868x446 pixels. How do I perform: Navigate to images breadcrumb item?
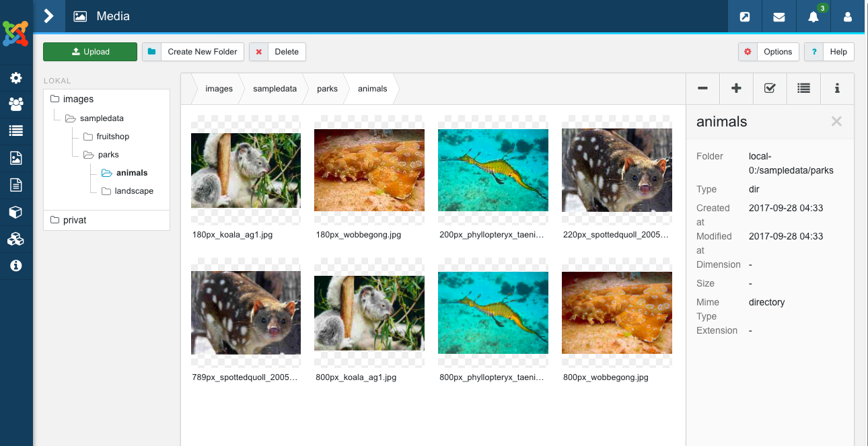(219, 89)
